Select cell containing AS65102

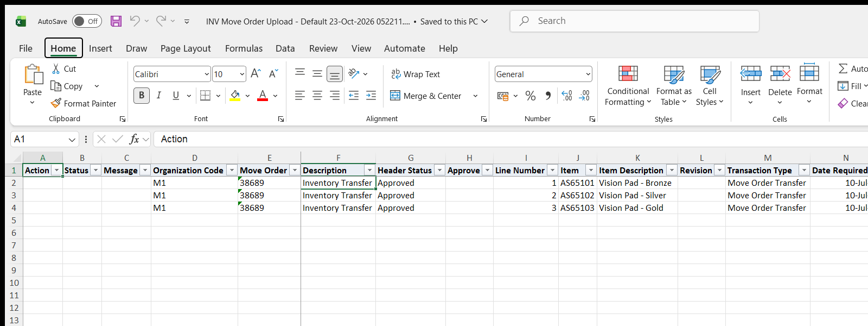578,196
